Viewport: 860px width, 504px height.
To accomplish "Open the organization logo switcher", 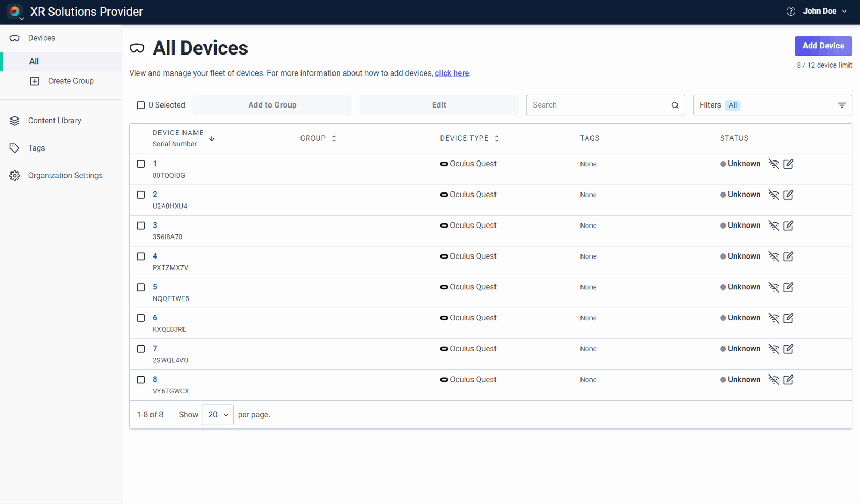I will (x=15, y=12).
